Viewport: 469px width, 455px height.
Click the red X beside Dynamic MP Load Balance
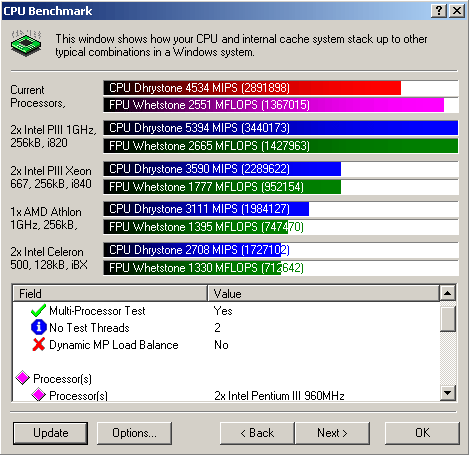(x=39, y=344)
